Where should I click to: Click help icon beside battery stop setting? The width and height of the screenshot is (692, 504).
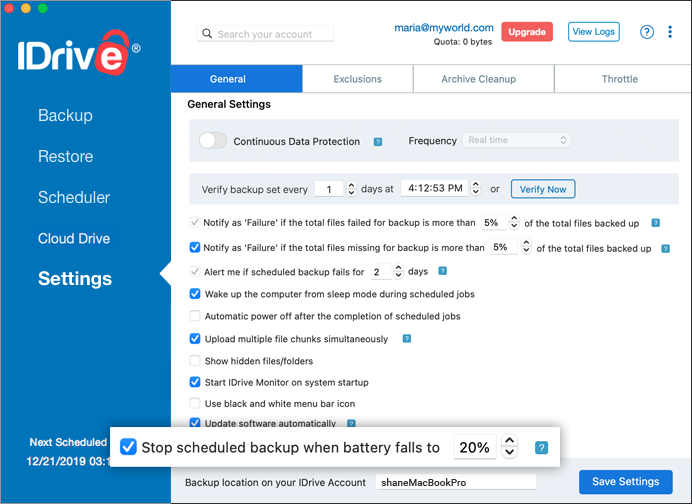pos(542,448)
